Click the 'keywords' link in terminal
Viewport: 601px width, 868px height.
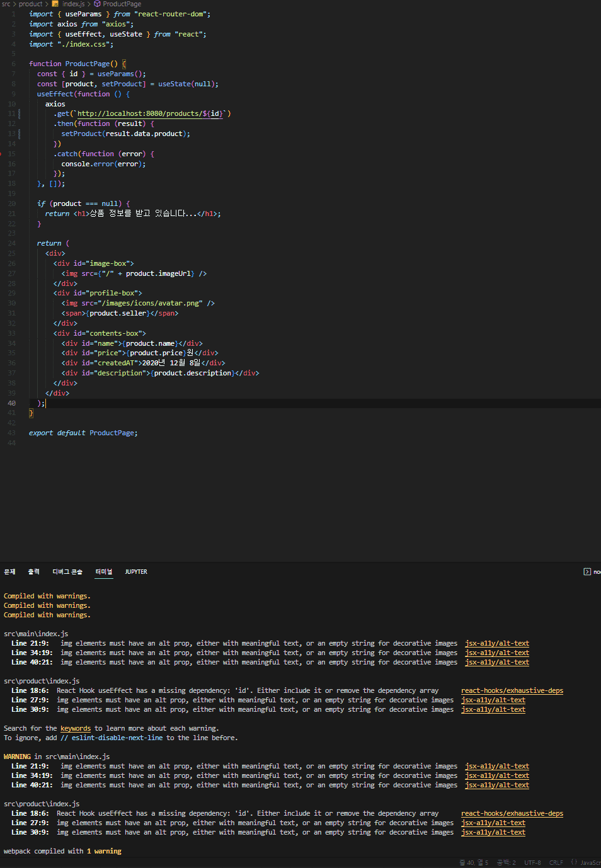(76, 729)
